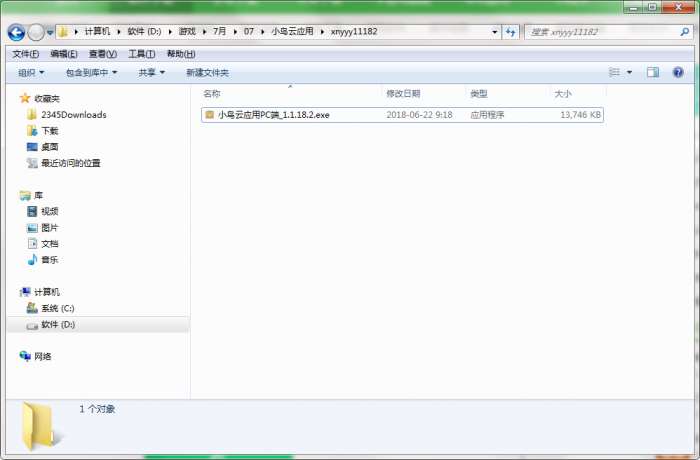The image size is (700, 460).
Task: Open the 文档 library
Action: pos(50,244)
